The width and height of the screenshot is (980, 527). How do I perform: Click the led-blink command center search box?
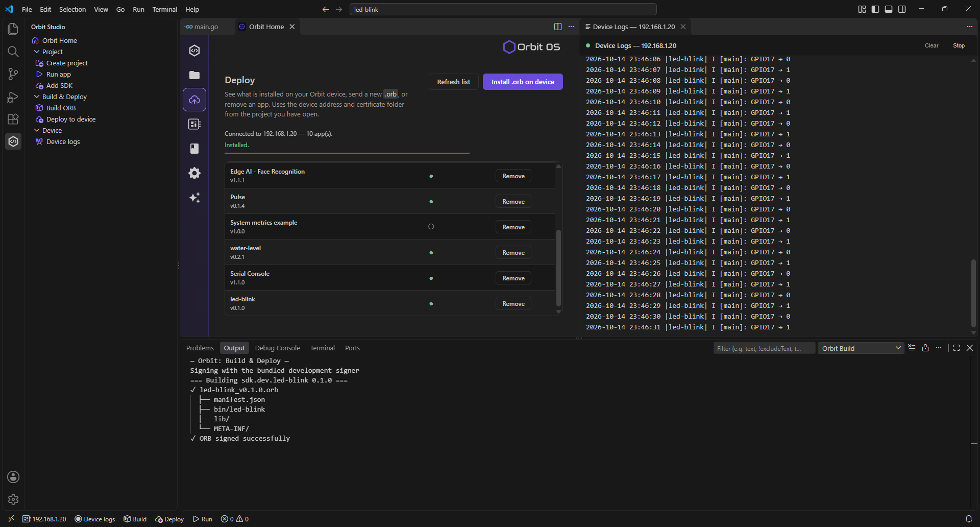(x=503, y=9)
